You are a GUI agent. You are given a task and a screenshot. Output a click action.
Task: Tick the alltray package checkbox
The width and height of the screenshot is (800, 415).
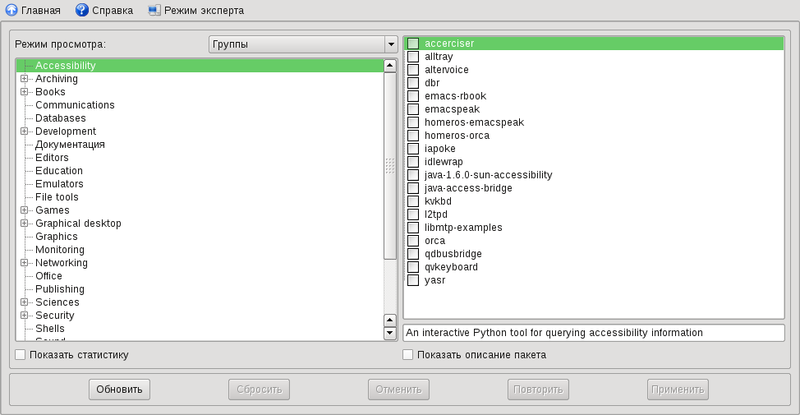[x=413, y=57]
